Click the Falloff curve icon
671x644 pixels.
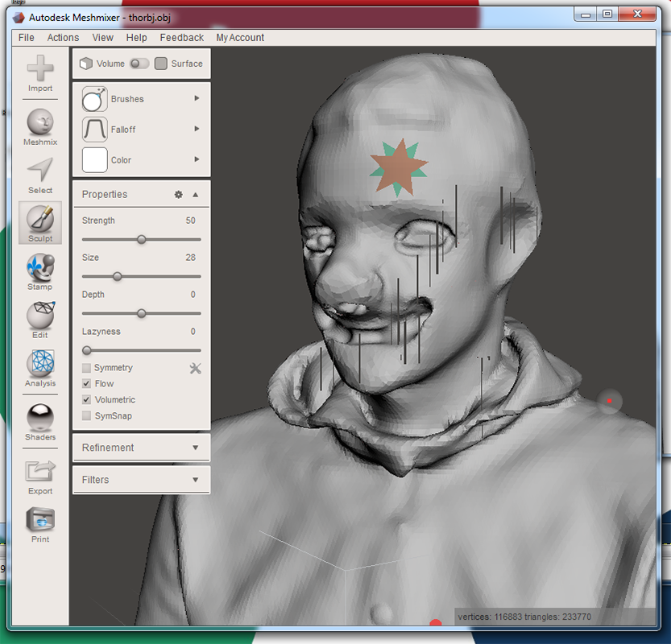(94, 129)
